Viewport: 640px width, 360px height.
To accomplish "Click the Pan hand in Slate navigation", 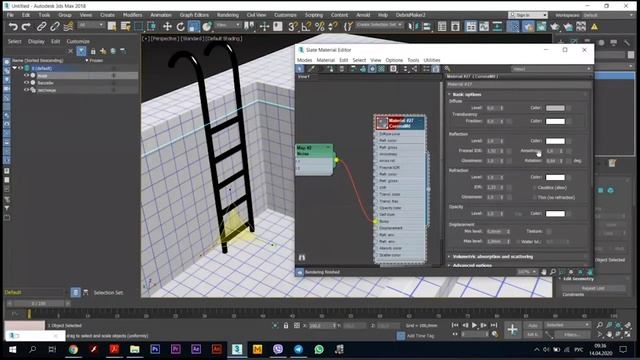I will pos(544,272).
